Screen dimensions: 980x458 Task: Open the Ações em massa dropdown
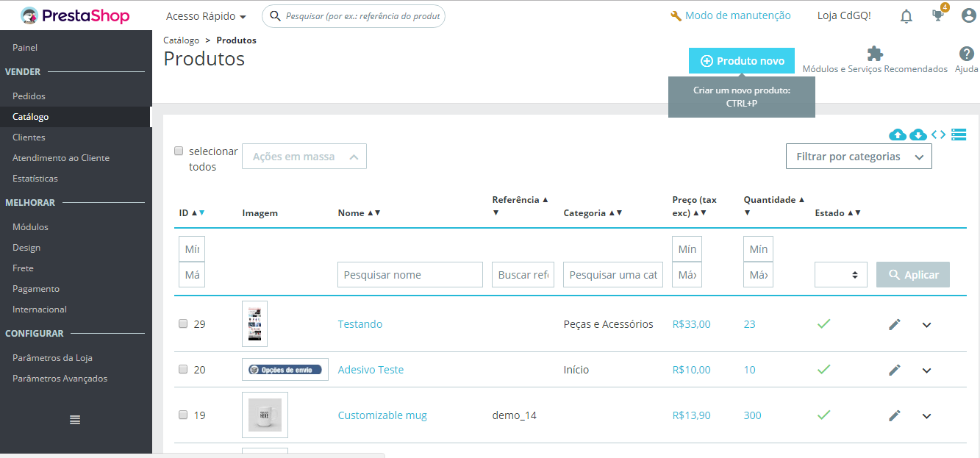[304, 157]
